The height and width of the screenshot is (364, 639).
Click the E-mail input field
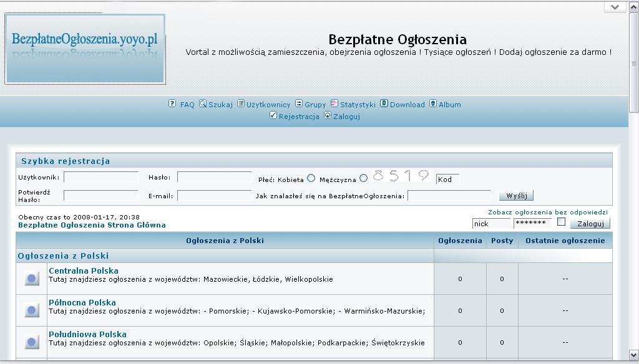(x=215, y=196)
